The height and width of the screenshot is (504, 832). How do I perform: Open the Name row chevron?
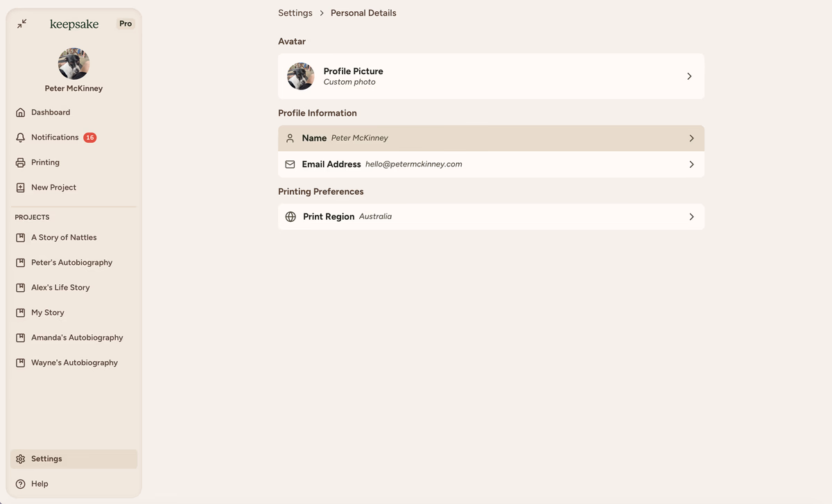[691, 139]
